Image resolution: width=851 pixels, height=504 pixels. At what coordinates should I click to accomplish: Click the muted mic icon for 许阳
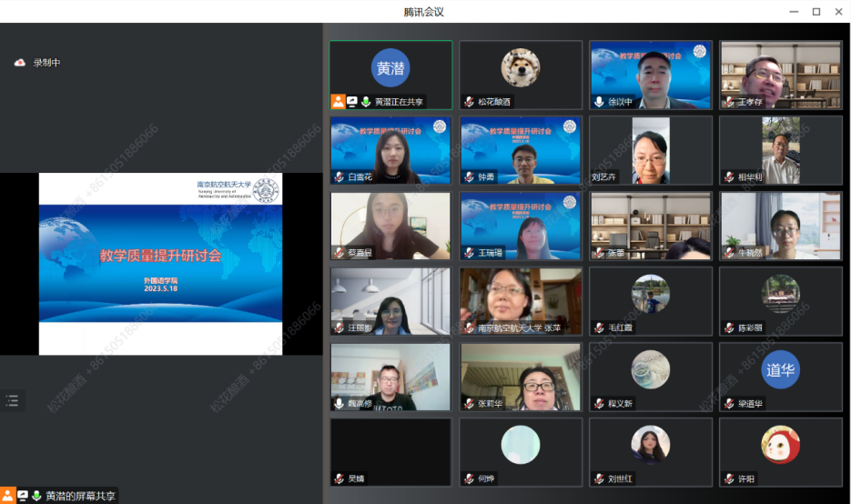tap(729, 479)
